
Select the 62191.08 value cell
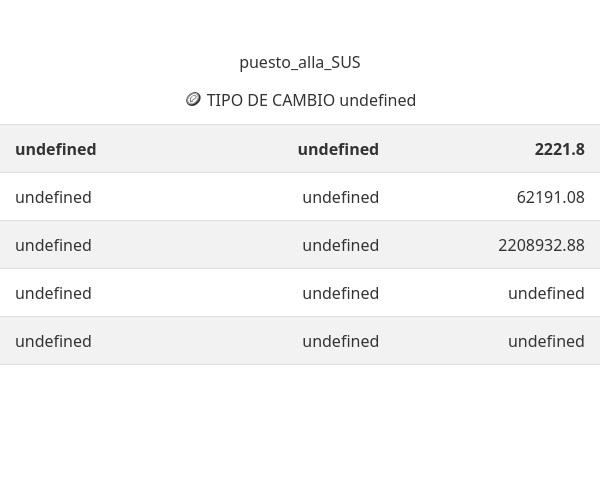click(x=550, y=197)
